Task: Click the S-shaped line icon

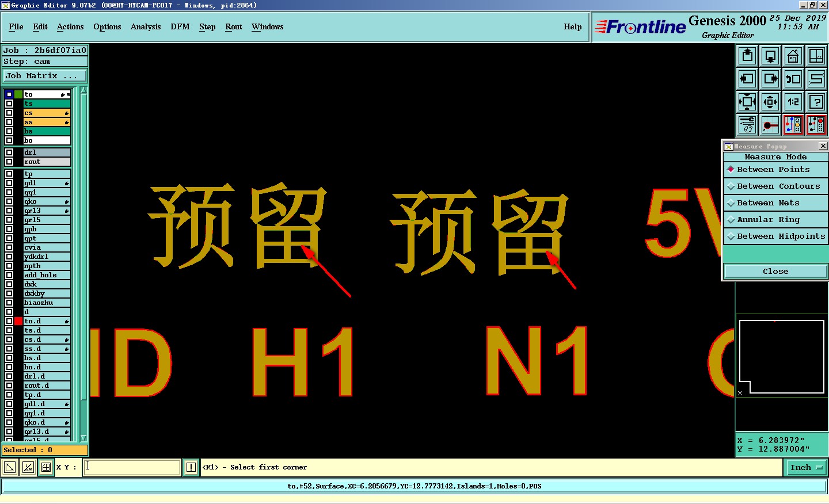Action: click(816, 79)
